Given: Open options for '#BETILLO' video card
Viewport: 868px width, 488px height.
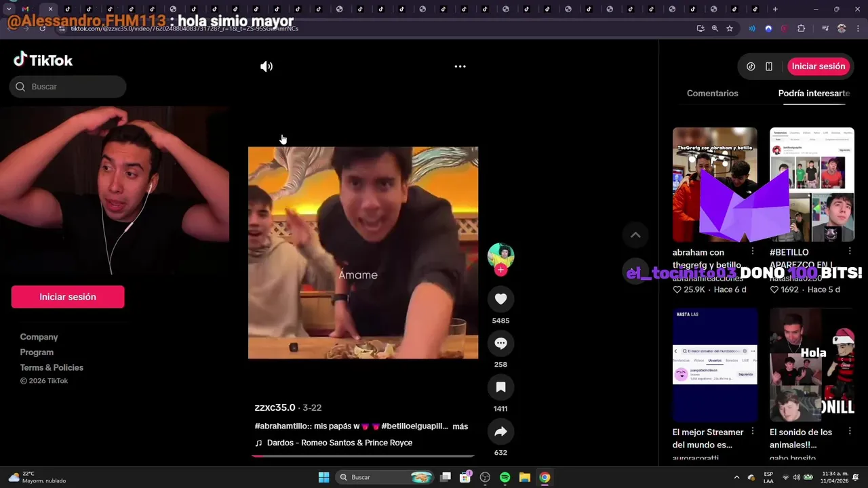Looking at the screenshot, I should pos(850,251).
